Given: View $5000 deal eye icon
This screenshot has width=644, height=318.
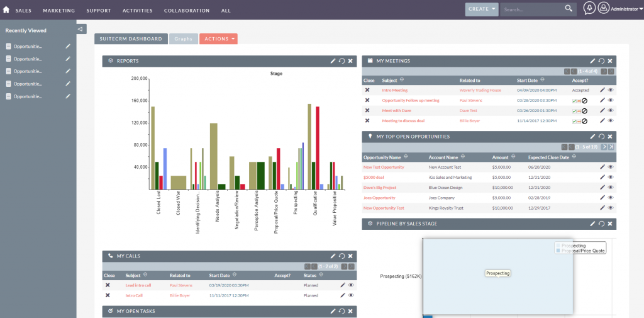Looking at the screenshot, I should pyautogui.click(x=611, y=178).
